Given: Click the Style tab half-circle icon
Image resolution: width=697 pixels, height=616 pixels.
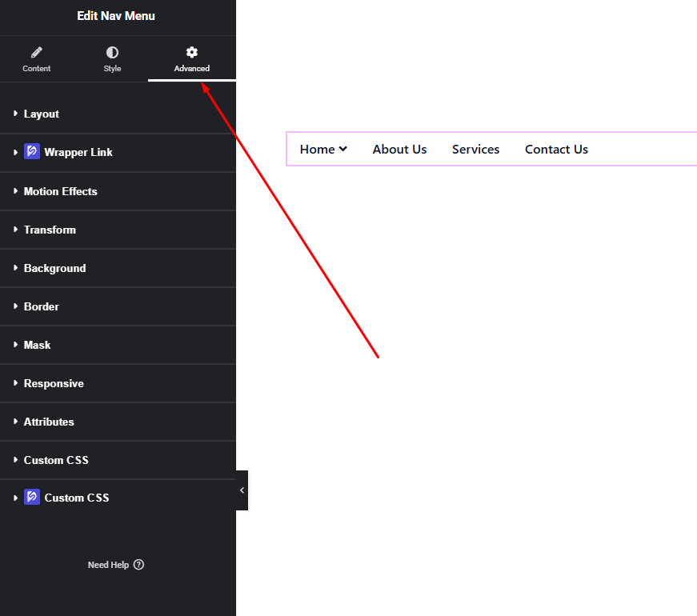Looking at the screenshot, I should point(112,53).
